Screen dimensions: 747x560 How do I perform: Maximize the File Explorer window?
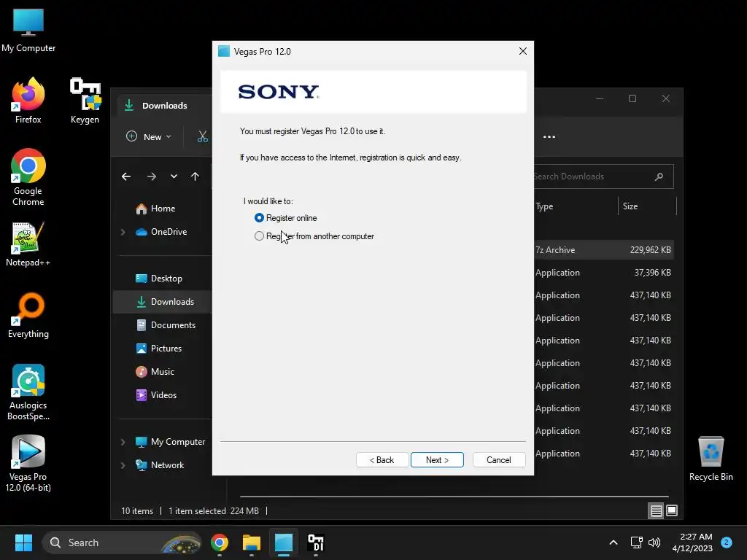[632, 98]
